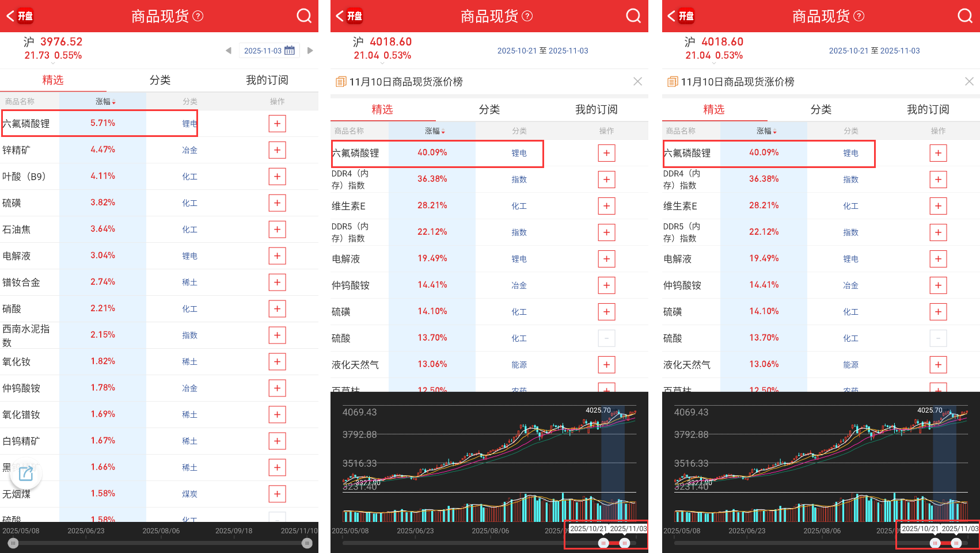Click the calendar icon next to 2025-11-03

pos(290,51)
